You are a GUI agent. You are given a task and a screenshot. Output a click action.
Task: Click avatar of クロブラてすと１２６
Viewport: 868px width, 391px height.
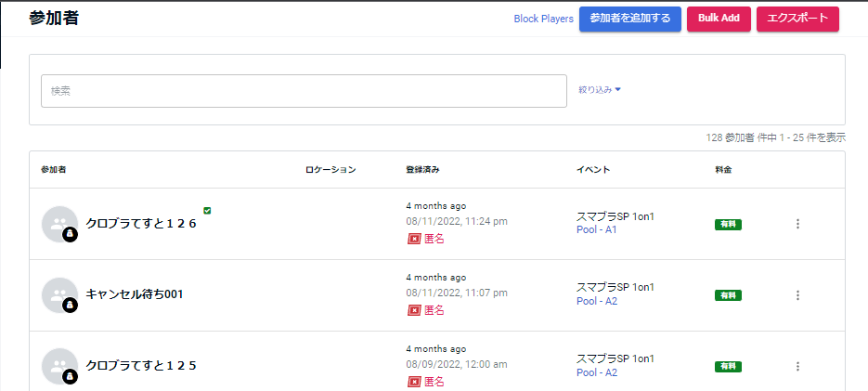(x=59, y=224)
